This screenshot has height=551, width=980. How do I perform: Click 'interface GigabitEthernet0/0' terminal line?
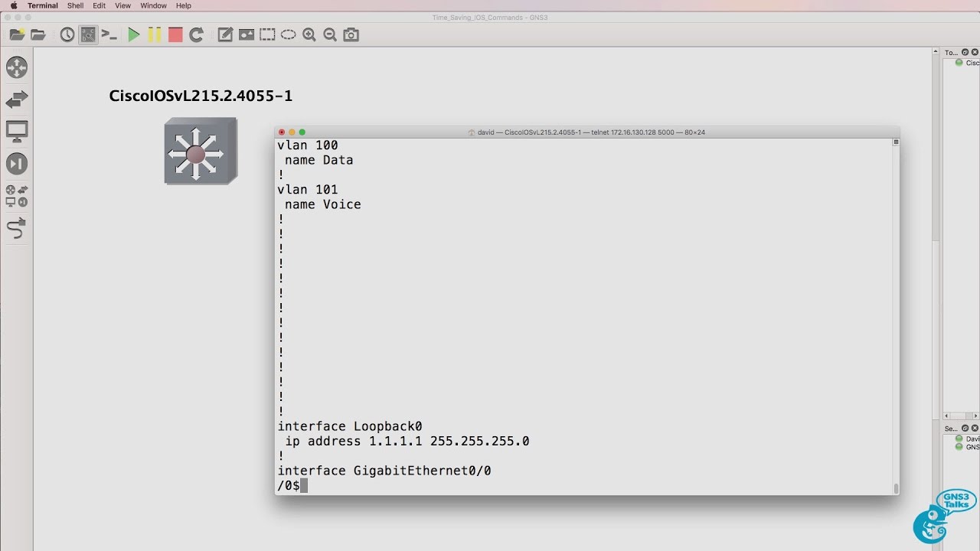(384, 471)
